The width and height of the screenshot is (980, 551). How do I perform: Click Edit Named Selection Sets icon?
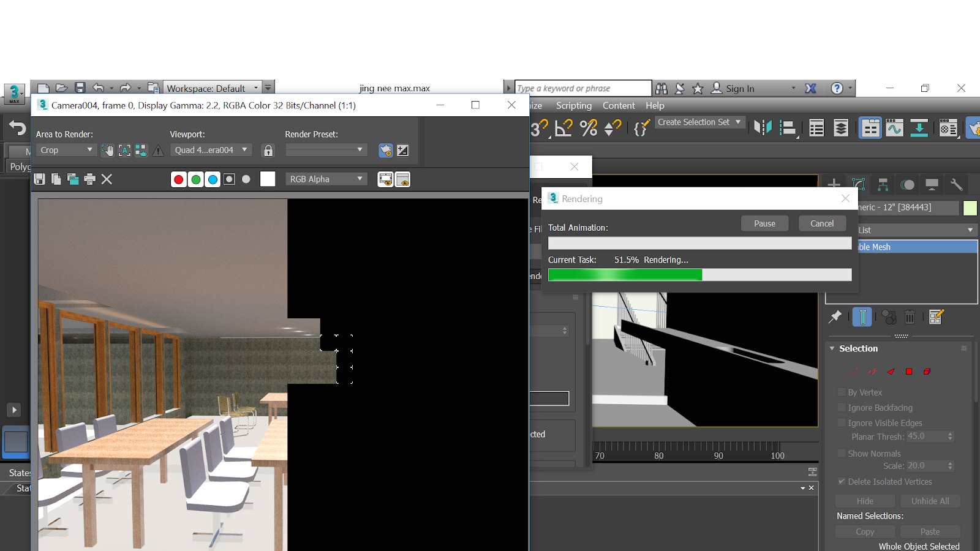[x=641, y=128]
